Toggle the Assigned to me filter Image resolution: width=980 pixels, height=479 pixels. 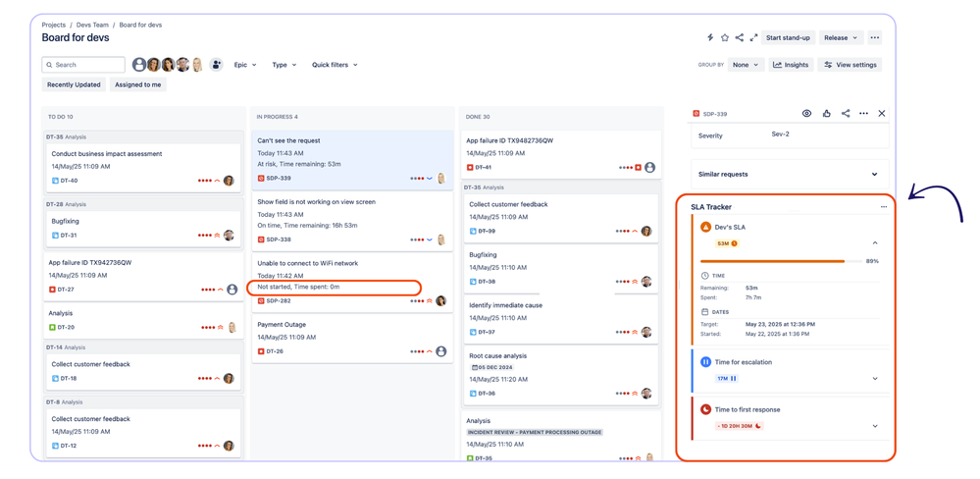(138, 84)
